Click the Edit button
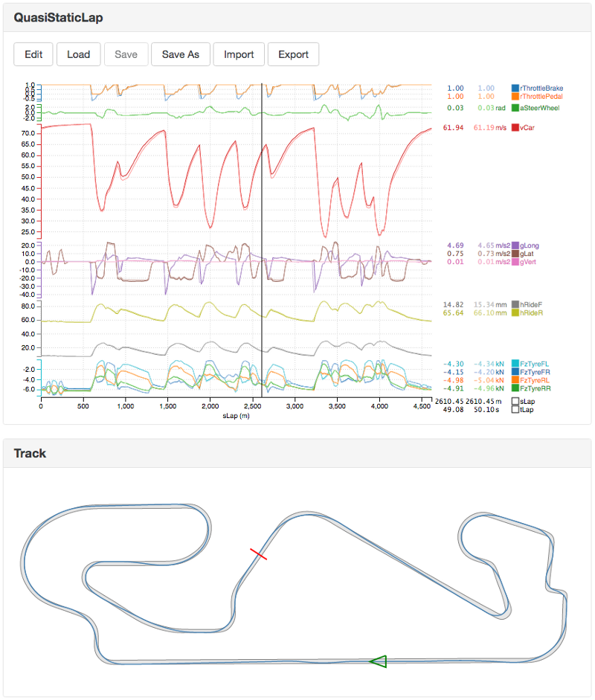The width and height of the screenshot is (595, 700). click(x=33, y=54)
